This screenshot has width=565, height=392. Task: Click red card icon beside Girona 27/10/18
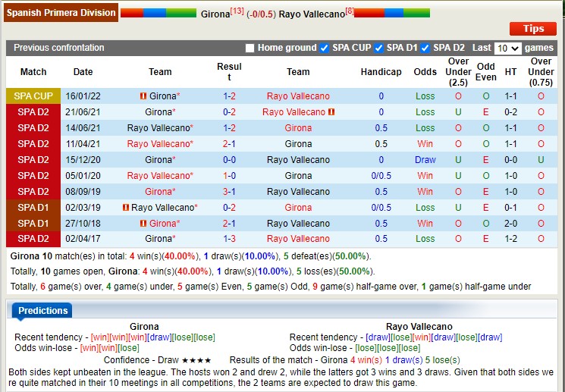pyautogui.click(x=143, y=224)
